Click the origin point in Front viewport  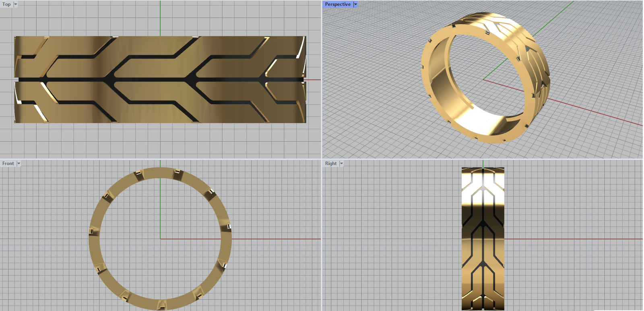[160, 239]
